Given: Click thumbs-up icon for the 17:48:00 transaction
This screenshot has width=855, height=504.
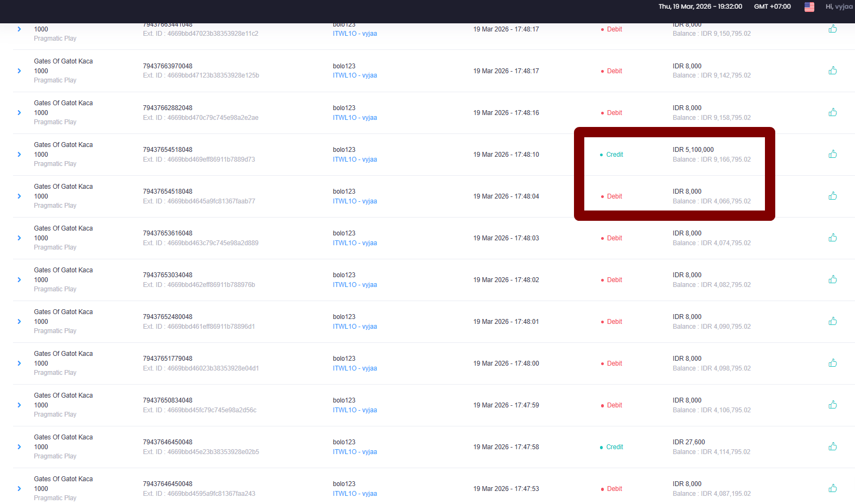Looking at the screenshot, I should [x=833, y=363].
